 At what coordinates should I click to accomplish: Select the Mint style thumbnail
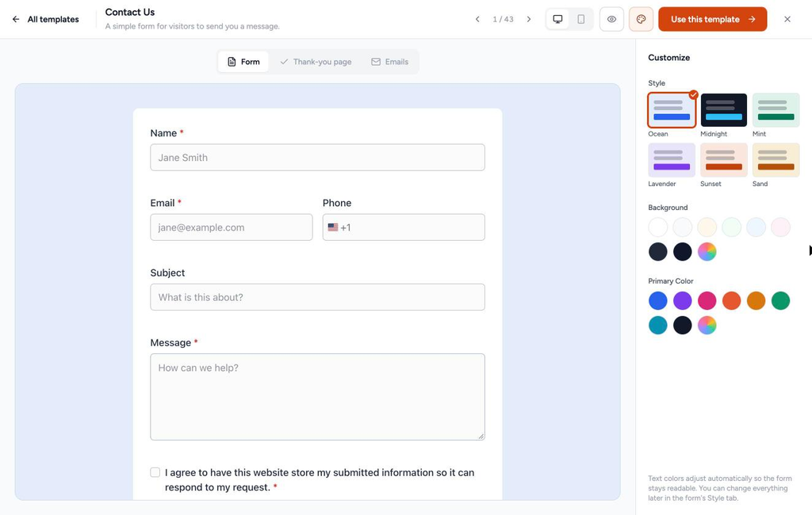[x=776, y=110]
